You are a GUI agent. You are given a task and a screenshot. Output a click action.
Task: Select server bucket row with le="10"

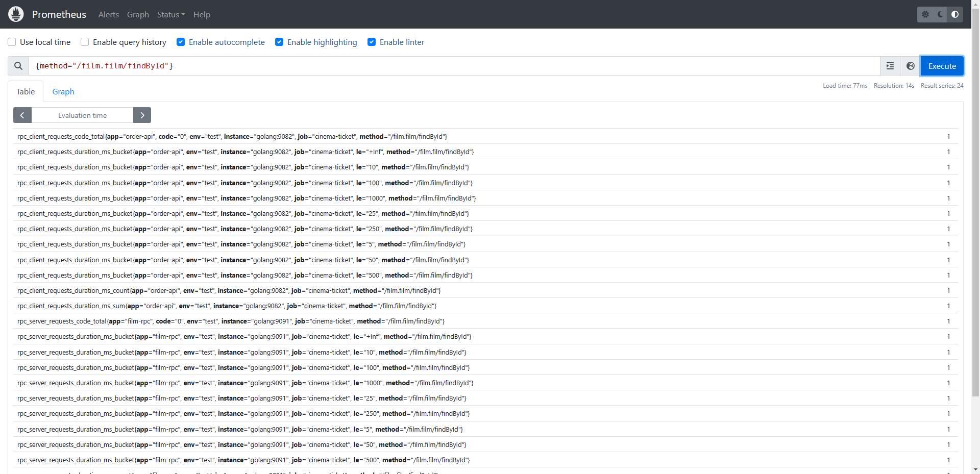click(x=485, y=352)
